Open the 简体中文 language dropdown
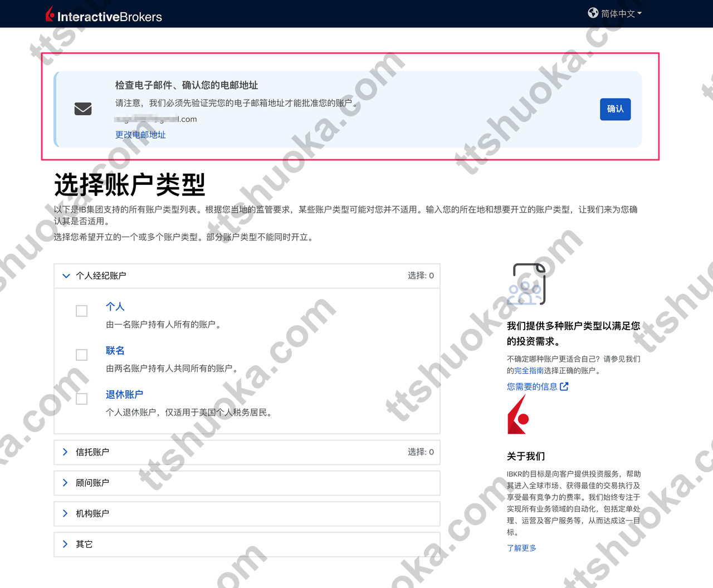 tap(621, 13)
